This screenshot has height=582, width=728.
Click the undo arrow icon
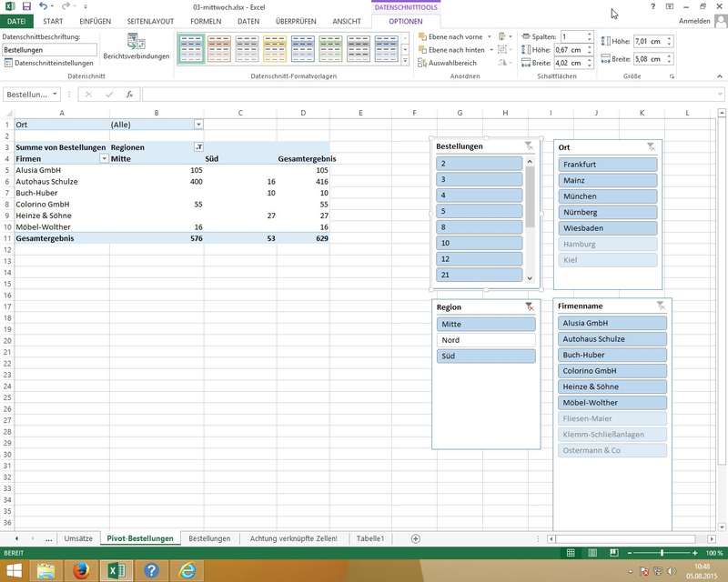point(44,6)
